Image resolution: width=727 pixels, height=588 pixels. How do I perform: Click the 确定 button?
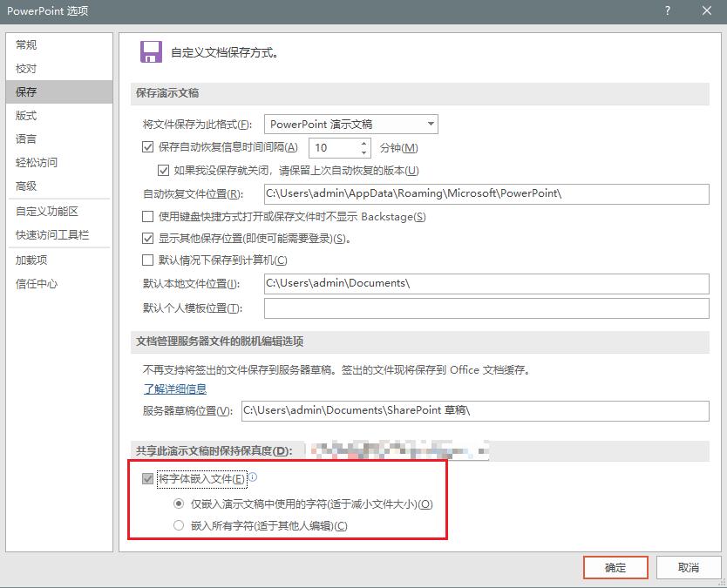615,567
